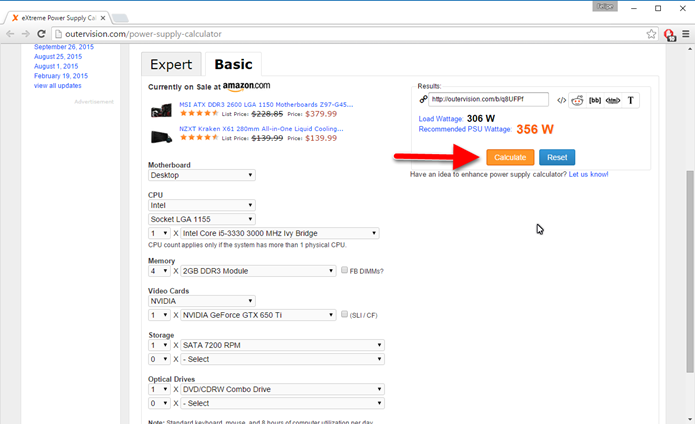
Task: Open the February 19, 2015 update link
Action: (x=61, y=76)
